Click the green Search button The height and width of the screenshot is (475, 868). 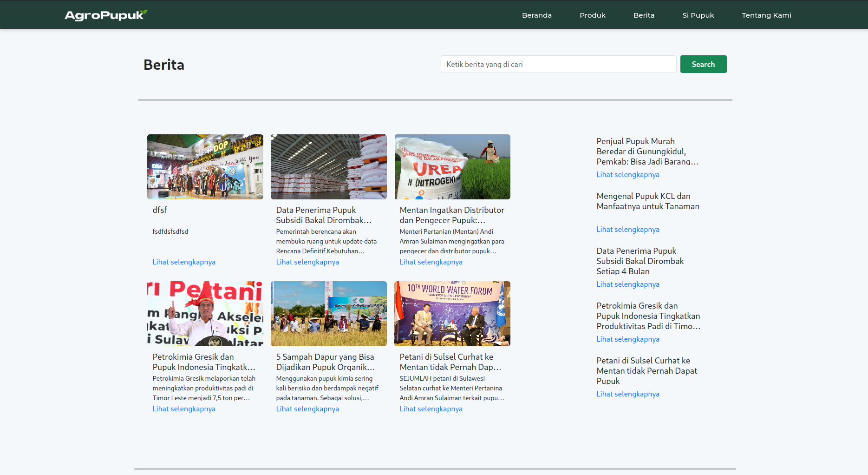[x=703, y=64]
